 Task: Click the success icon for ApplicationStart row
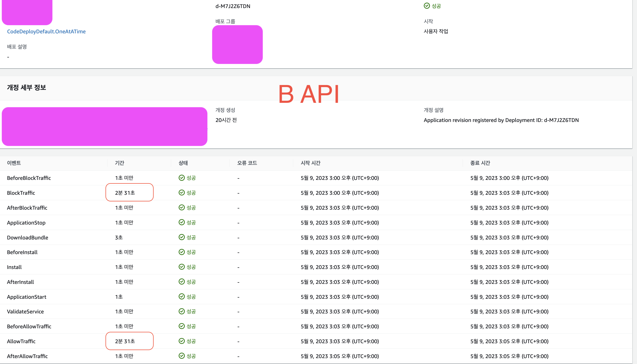182,296
